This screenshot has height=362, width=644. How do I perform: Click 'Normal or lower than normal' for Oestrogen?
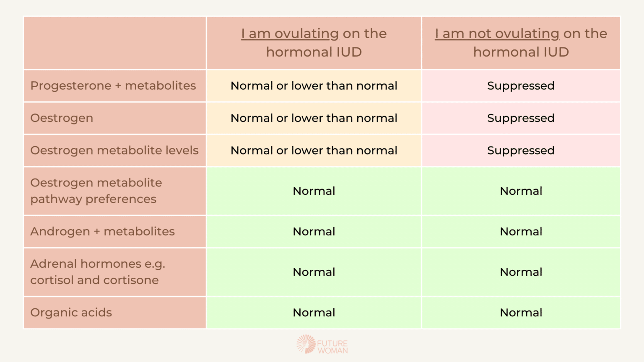pos(314,118)
